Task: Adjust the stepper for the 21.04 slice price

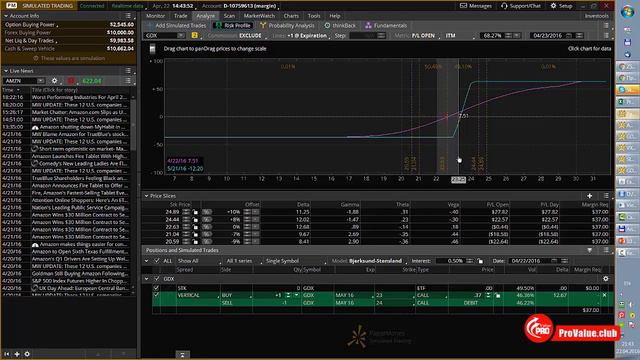Action: pos(186,234)
